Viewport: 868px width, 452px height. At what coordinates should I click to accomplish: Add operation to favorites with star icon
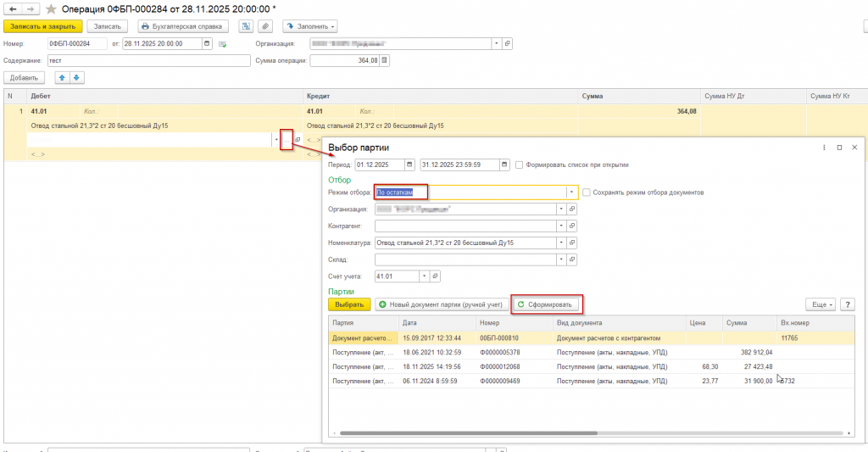click(51, 8)
